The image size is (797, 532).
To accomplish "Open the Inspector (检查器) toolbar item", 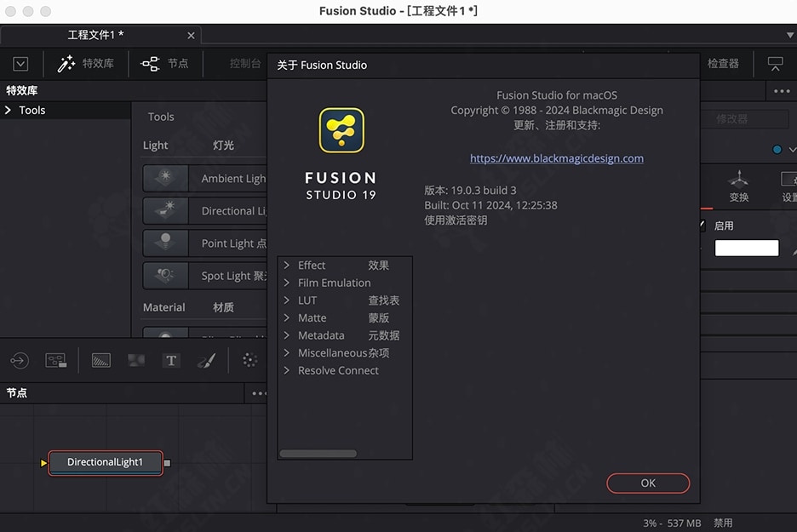I will click(723, 64).
